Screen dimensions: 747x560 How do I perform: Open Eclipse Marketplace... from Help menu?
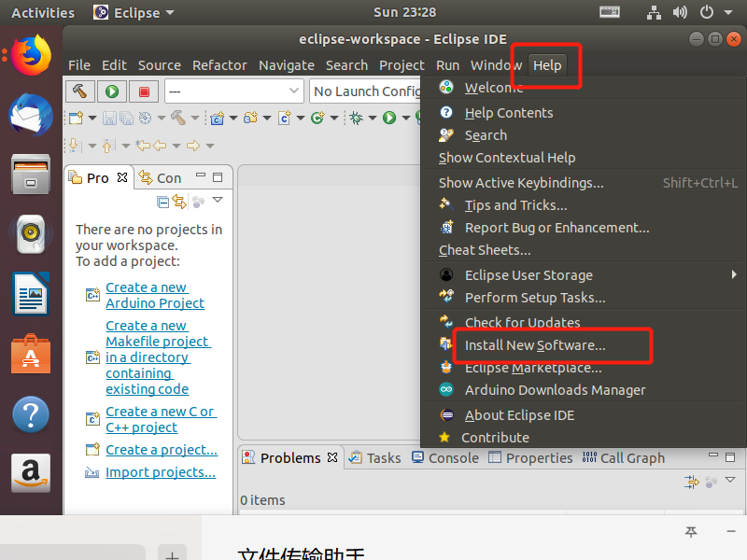(583, 368)
